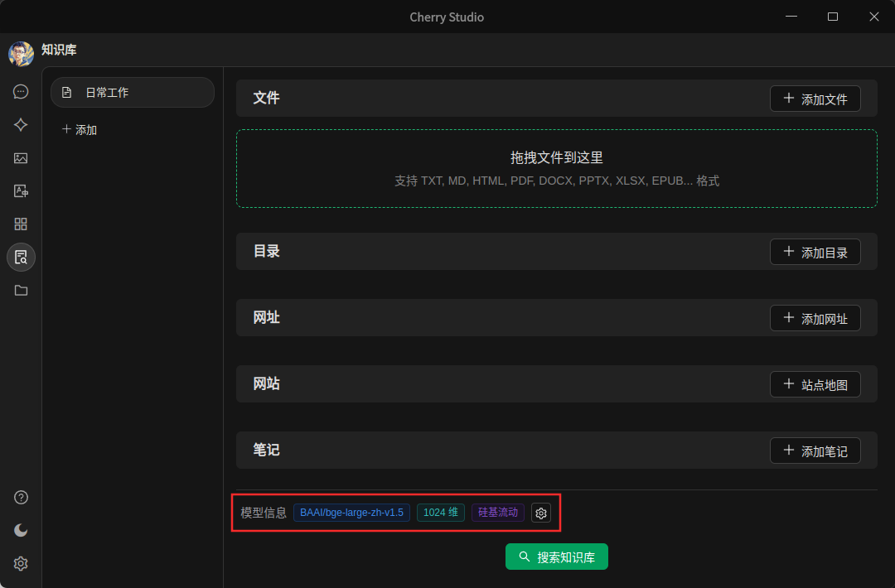This screenshot has width=895, height=588.
Task: Click the 添加网址 button
Action: tap(815, 318)
